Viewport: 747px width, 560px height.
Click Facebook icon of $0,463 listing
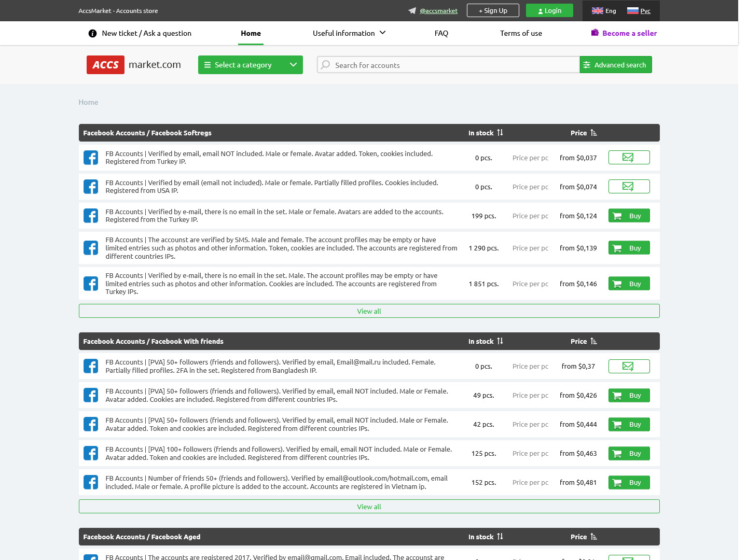(91, 453)
